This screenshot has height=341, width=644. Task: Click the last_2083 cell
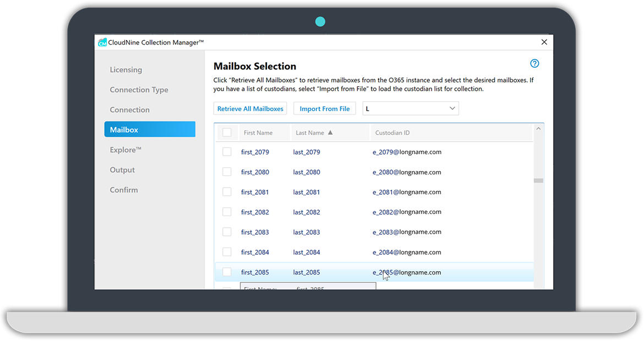coord(307,232)
